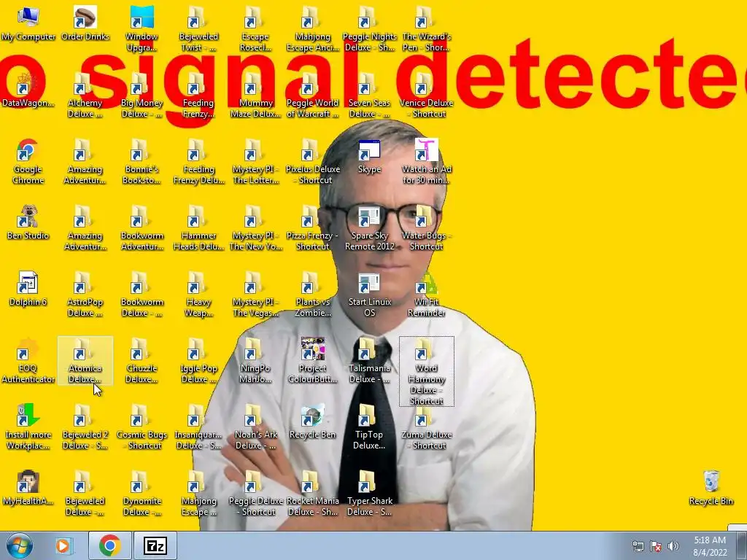Select the Venice Deluxe shortcut
The height and width of the screenshot is (560, 747).
click(426, 95)
